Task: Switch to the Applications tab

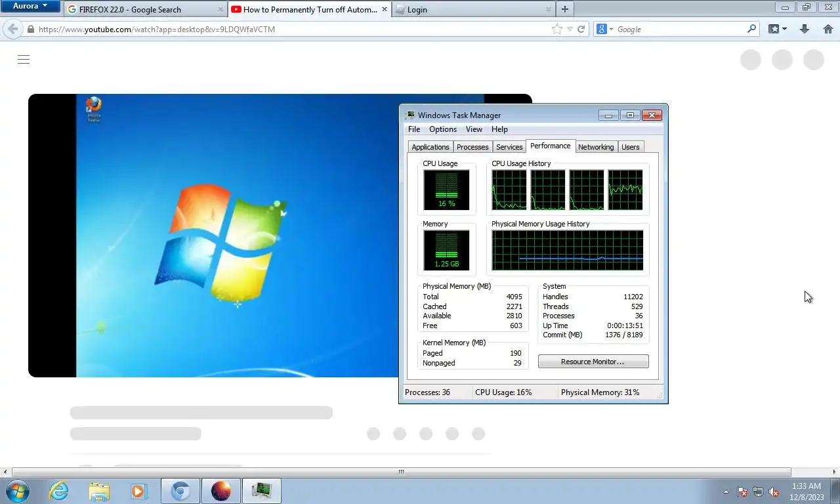Action: point(430,147)
